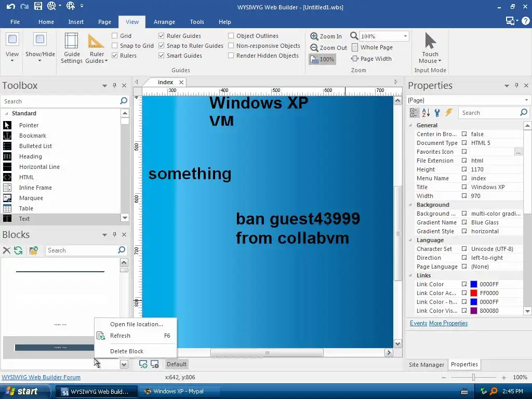The height and width of the screenshot is (399, 532).
Task: Uncheck Snap to Ruler Guides
Action: click(x=162, y=46)
